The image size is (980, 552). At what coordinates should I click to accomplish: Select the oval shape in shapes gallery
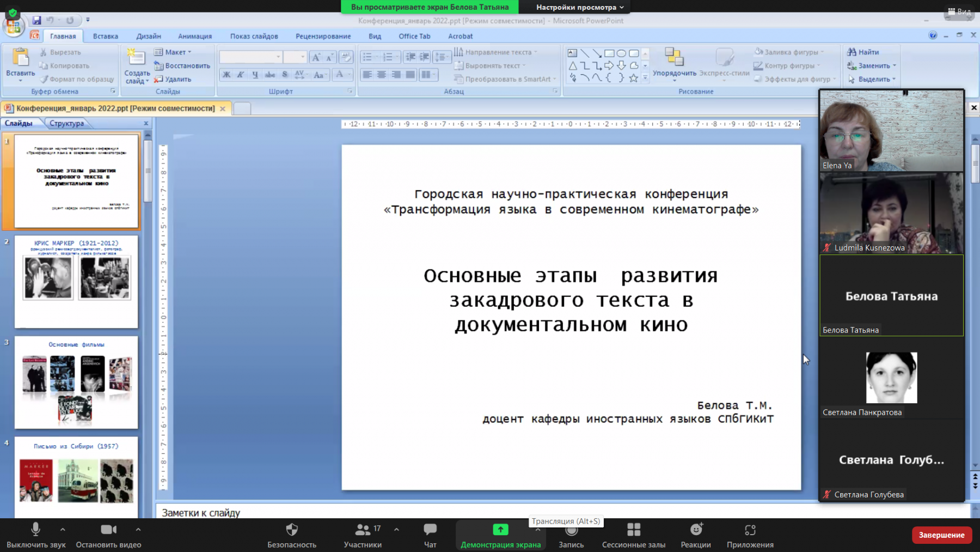click(x=621, y=53)
